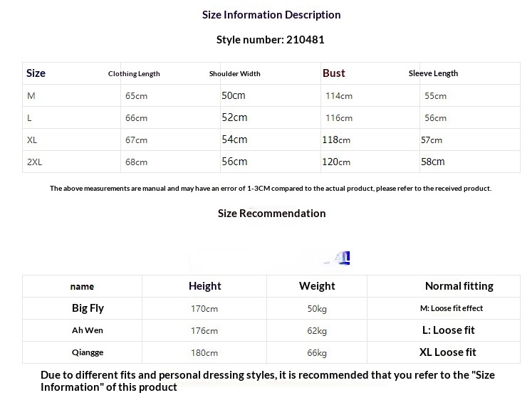Select the Size column header
The image size is (532, 415).
pos(36,73)
